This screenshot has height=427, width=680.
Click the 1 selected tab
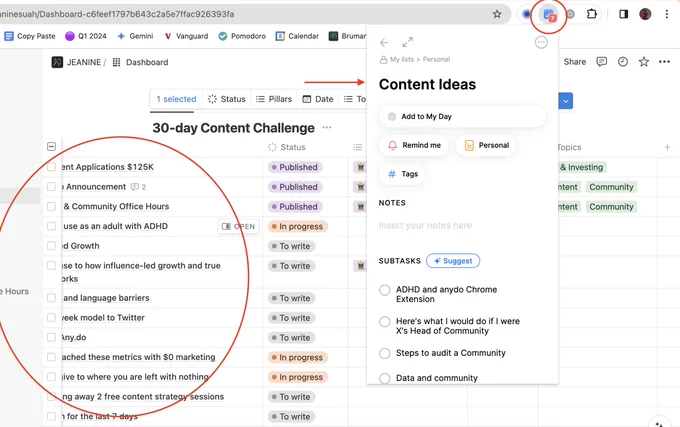(176, 99)
